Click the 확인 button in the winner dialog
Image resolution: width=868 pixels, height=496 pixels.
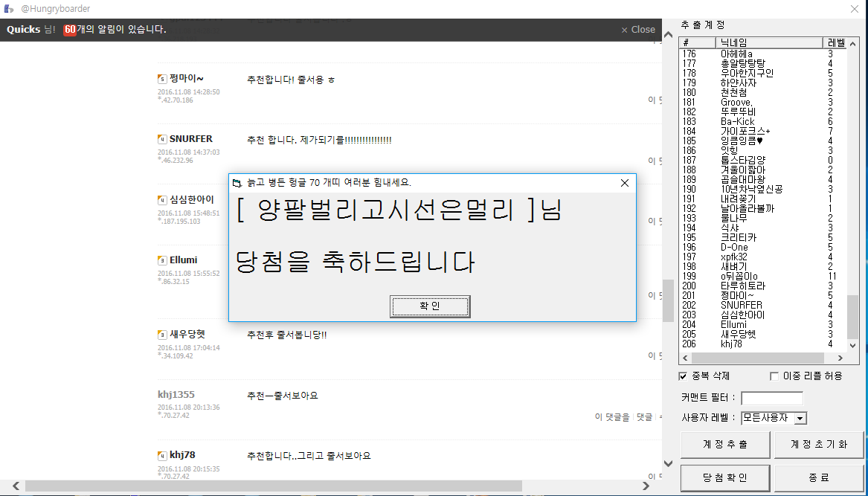click(430, 306)
